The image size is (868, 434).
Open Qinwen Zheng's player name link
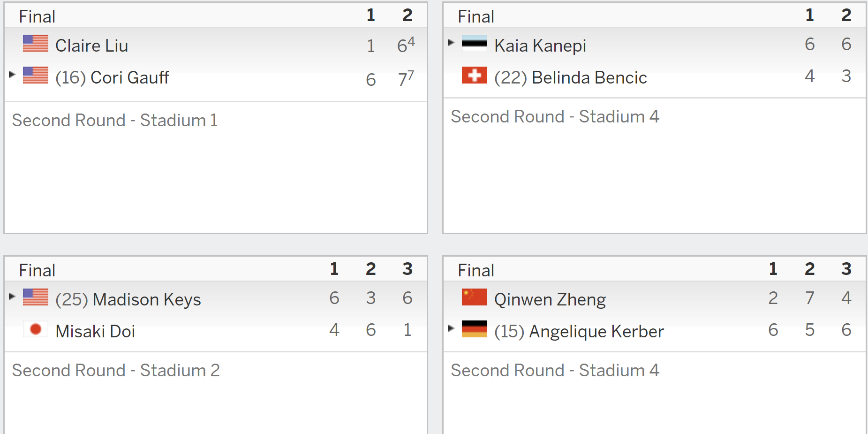coord(550,299)
